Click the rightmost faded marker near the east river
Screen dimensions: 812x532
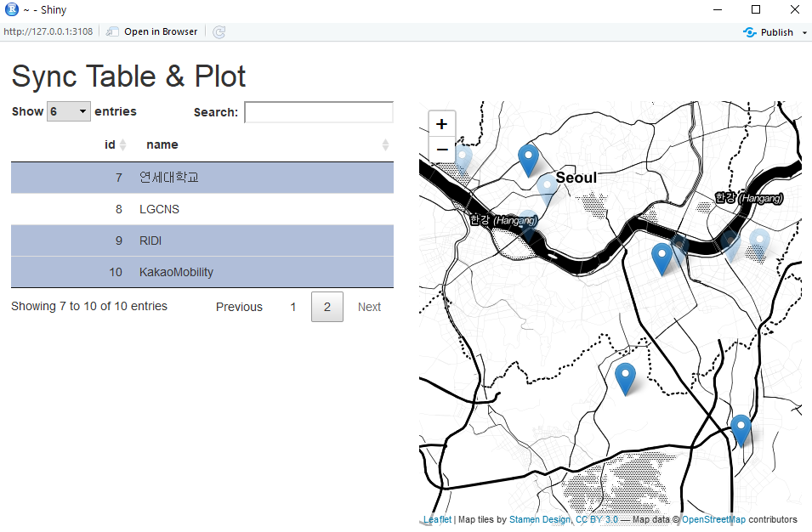(x=759, y=245)
